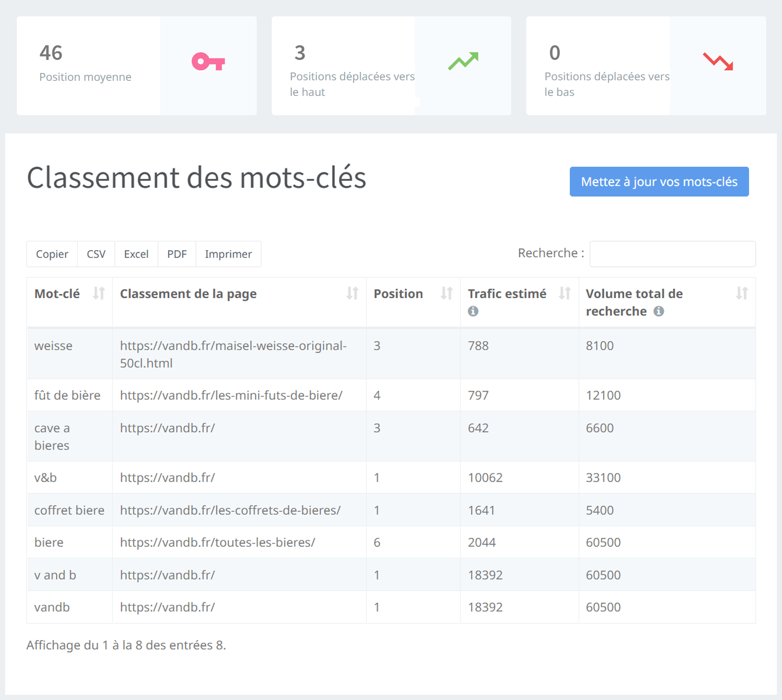Export the table to Excel

(x=136, y=254)
